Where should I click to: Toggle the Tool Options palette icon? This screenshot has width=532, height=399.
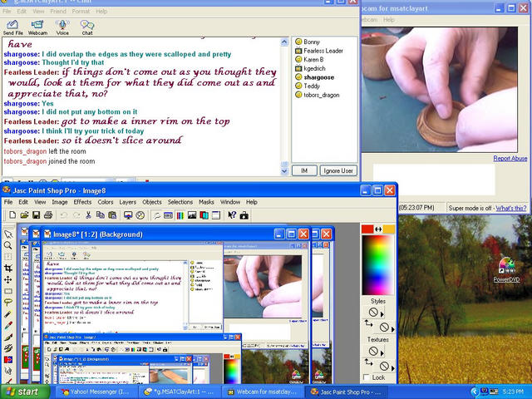168,215
